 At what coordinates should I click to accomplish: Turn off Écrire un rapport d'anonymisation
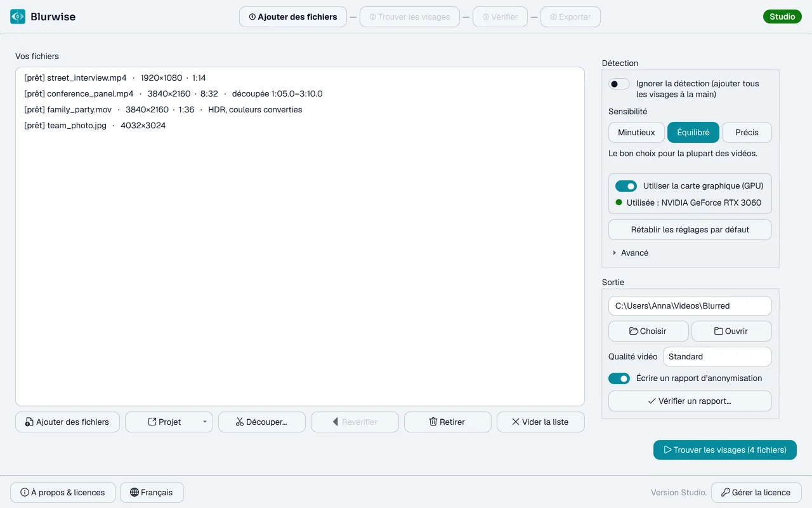[619, 378]
